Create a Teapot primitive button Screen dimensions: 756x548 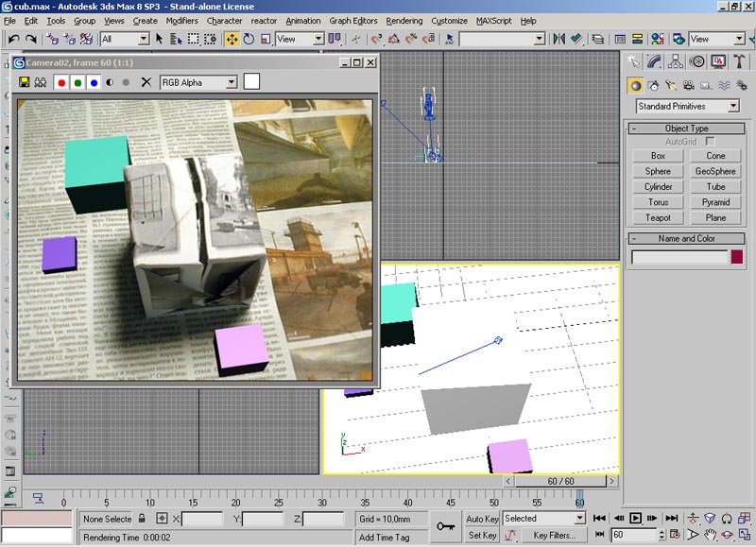click(x=658, y=217)
